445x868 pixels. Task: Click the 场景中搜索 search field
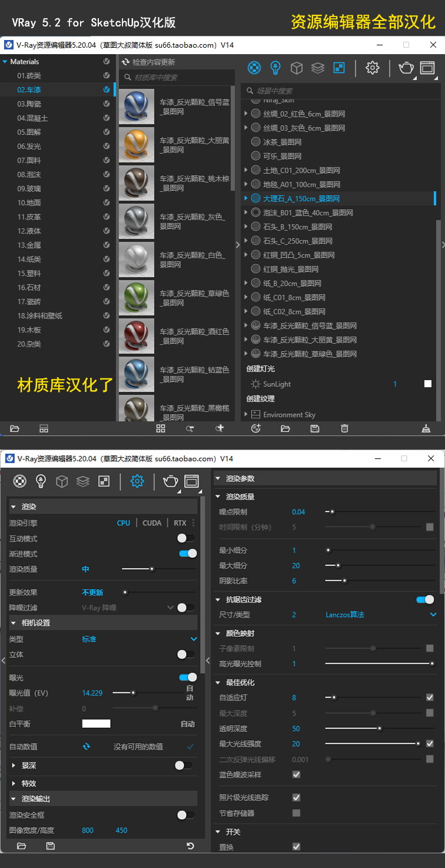click(341, 91)
